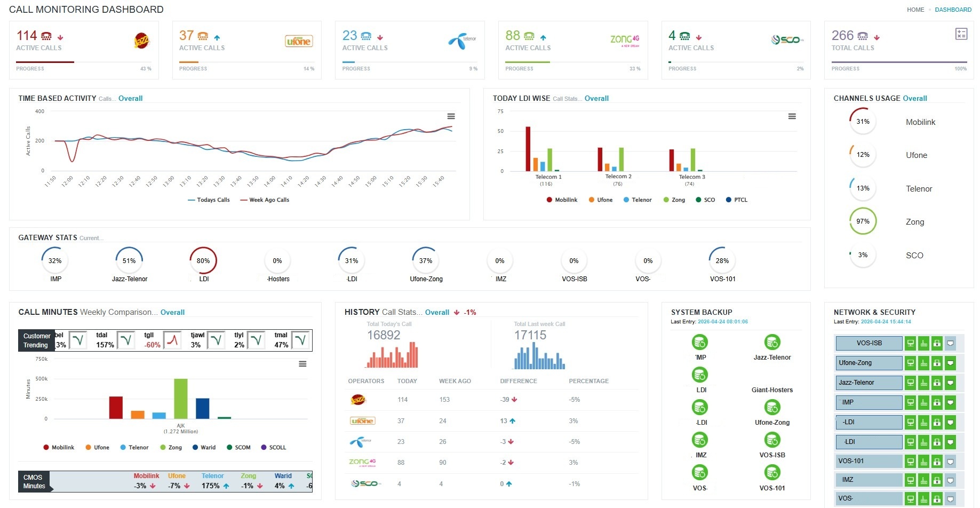This screenshot has height=508, width=980.
Task: Click the grey port icon in the IMZ network row
Action: tap(950, 480)
